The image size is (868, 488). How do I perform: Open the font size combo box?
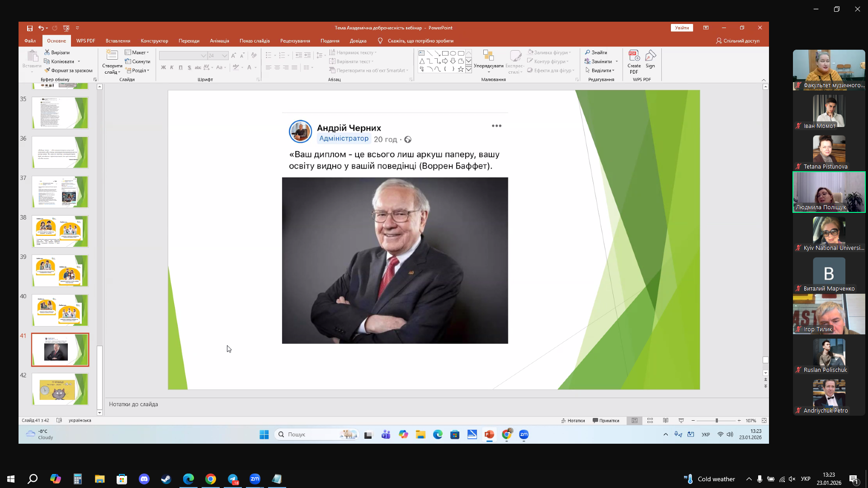(218, 56)
